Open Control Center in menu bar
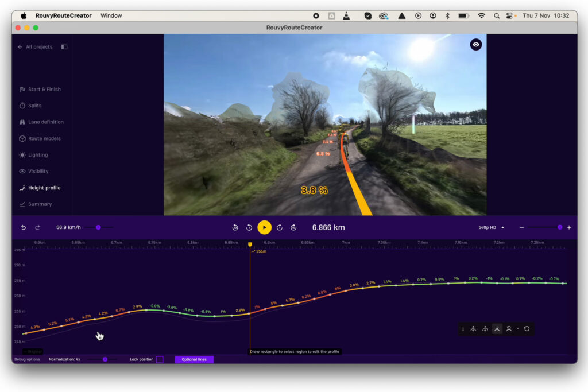Screen dimensions: 588x392 509,15
